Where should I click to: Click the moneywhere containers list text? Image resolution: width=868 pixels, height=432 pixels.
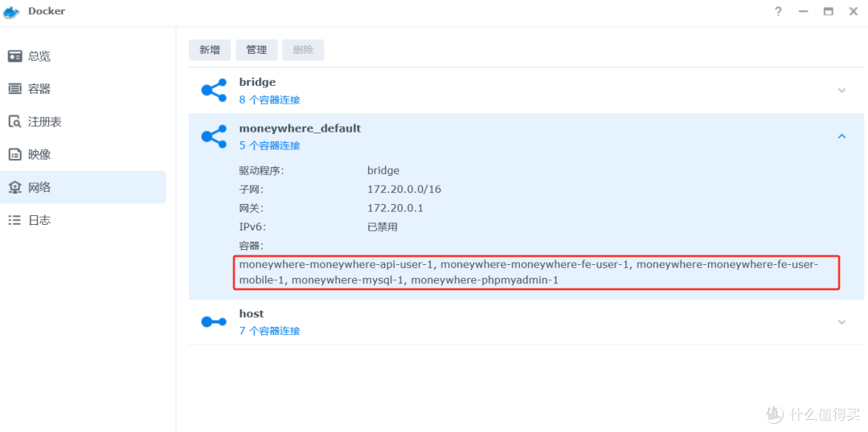529,272
